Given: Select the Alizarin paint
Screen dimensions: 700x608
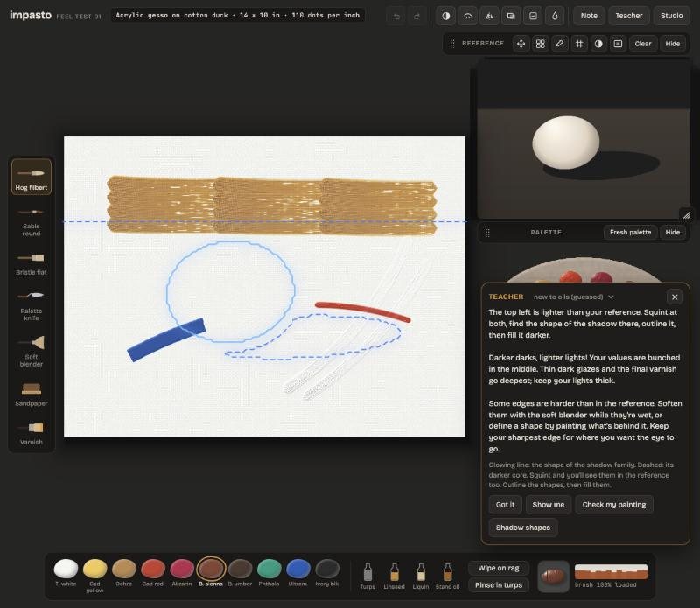Looking at the screenshot, I should pos(182,573).
